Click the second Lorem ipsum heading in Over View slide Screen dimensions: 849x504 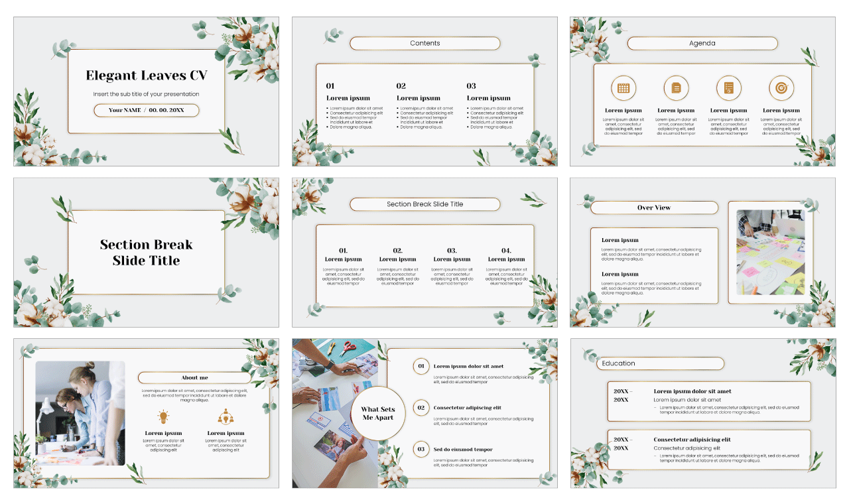[x=620, y=274]
